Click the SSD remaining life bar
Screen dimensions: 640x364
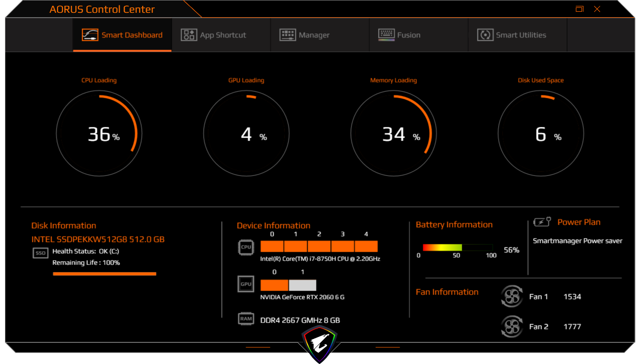[104, 273]
